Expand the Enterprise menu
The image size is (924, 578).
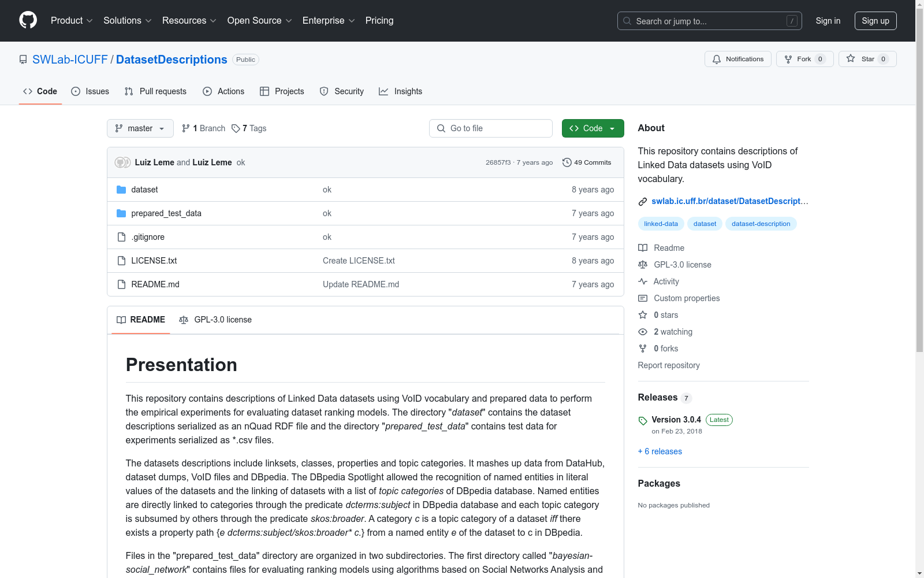click(329, 21)
